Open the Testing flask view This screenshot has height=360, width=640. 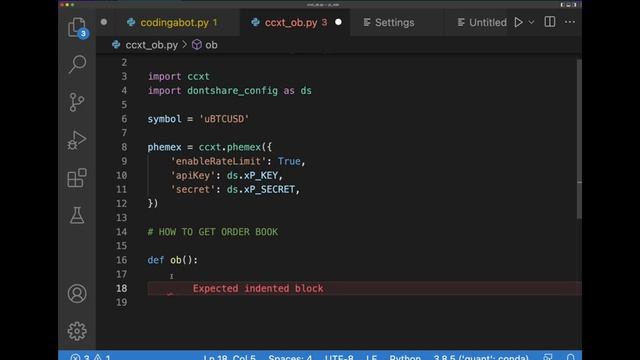[77, 215]
